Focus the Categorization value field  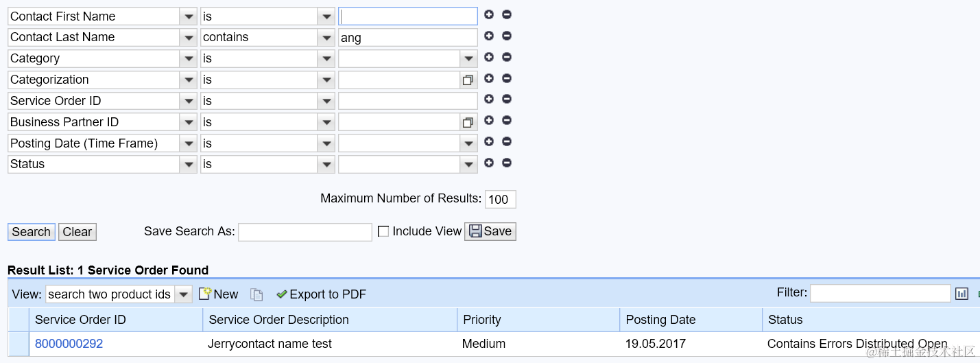pyautogui.click(x=399, y=80)
